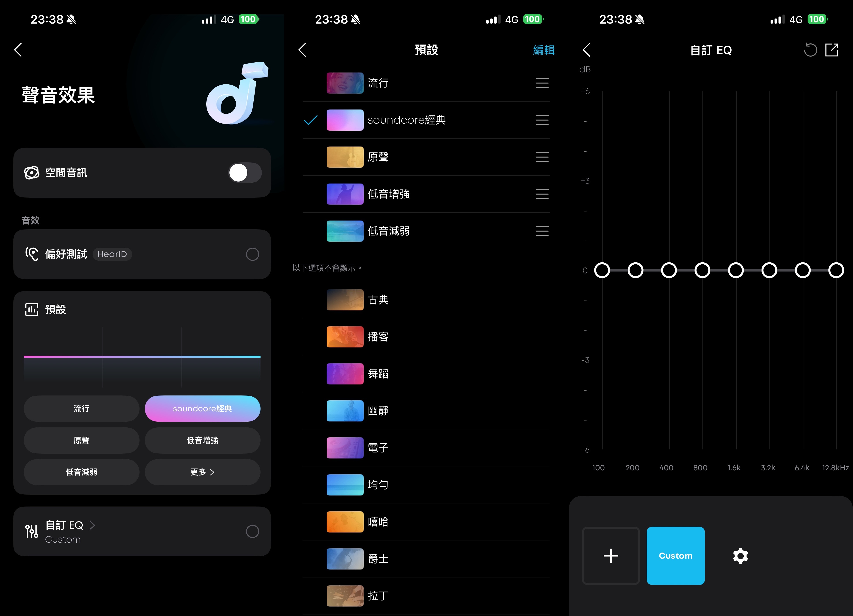Tap the share EQ export icon
This screenshot has height=616, width=853.
tap(832, 50)
